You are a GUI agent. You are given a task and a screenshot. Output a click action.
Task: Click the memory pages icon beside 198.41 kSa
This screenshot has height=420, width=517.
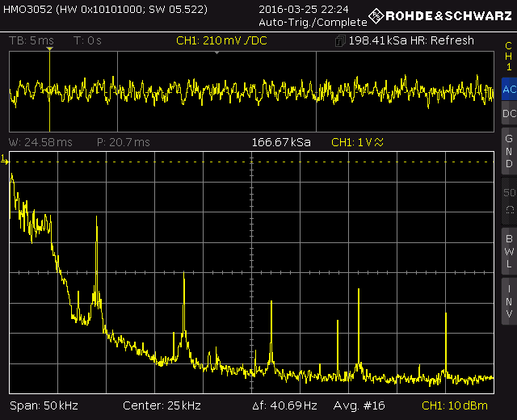(x=341, y=40)
